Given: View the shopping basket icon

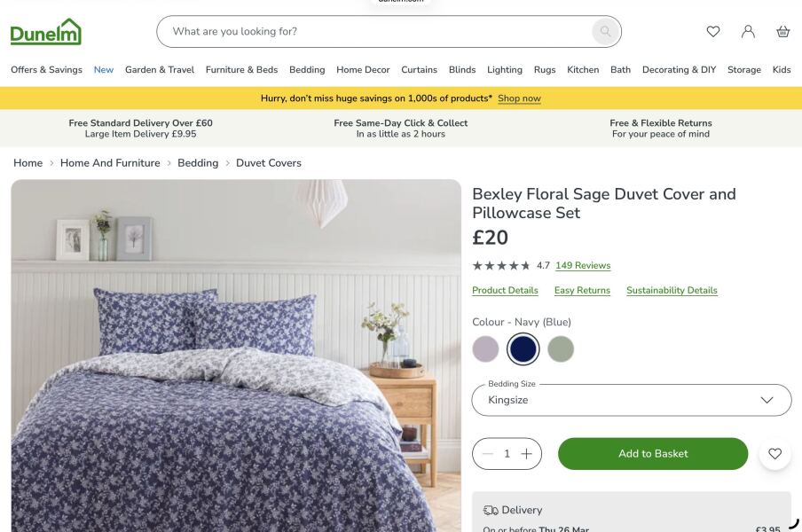Looking at the screenshot, I should click(x=782, y=31).
